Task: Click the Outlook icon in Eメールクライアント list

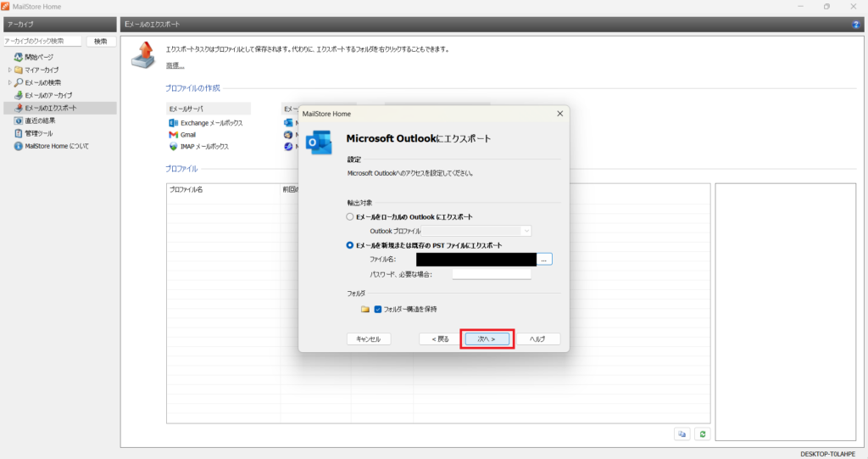Action: (288, 122)
